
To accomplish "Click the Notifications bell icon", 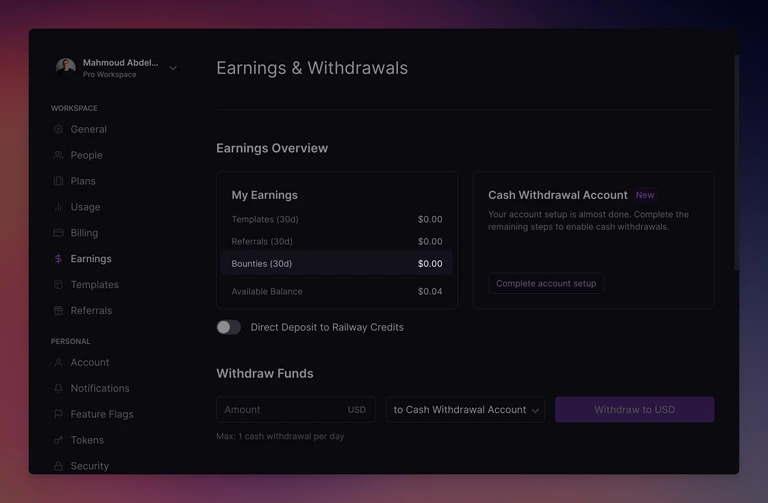I will click(x=58, y=388).
